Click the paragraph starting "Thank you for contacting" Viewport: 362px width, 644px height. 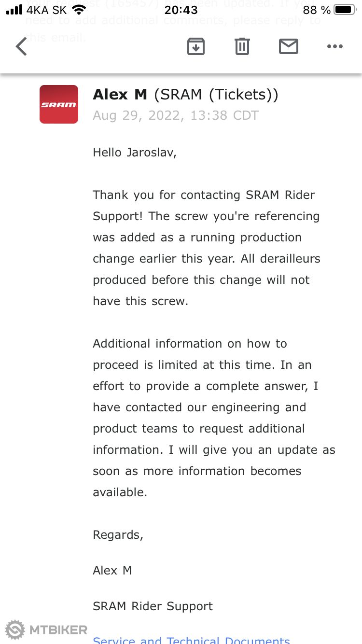click(x=206, y=248)
